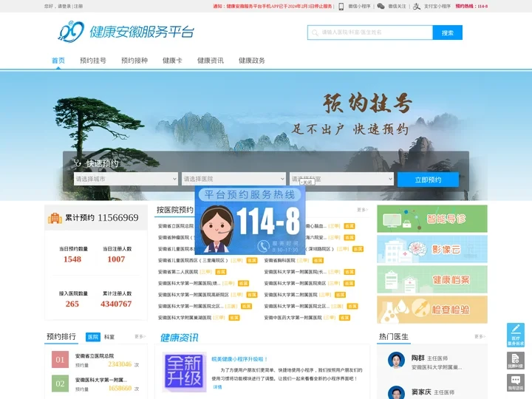Viewport: 532px width, 399px height.
Task: Open the 医疗服务诉求 floating pencil button
Action: 516,335
